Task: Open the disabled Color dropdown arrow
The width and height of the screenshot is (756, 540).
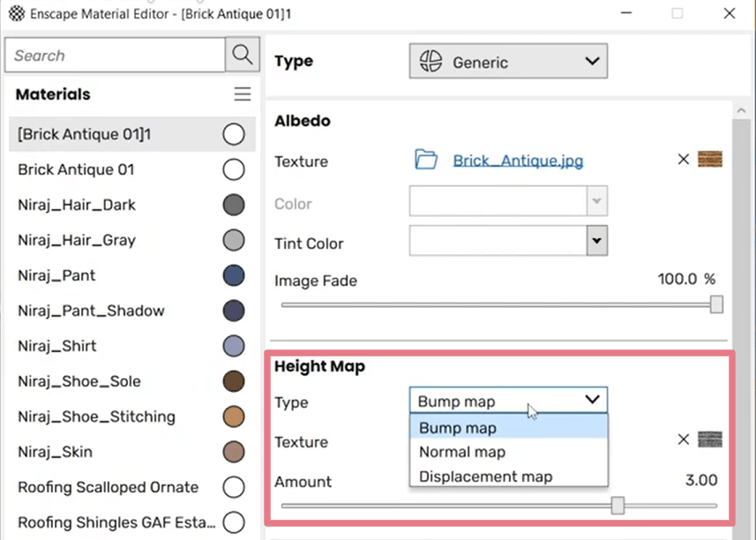Action: (597, 201)
